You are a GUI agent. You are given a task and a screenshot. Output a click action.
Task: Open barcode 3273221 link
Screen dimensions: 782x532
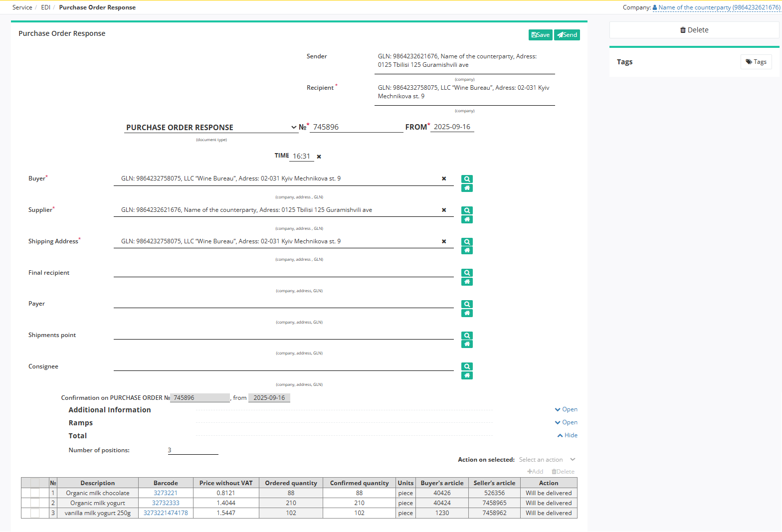166,493
